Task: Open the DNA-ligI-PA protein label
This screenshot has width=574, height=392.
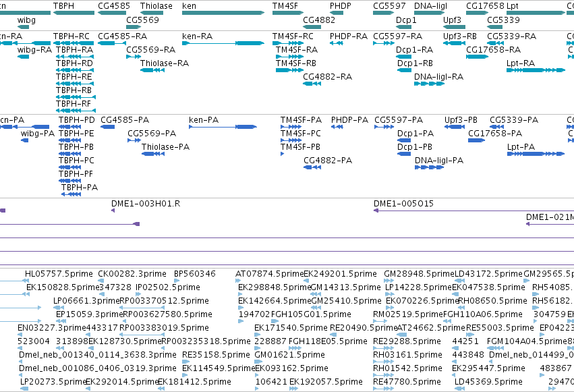Action: [439, 161]
